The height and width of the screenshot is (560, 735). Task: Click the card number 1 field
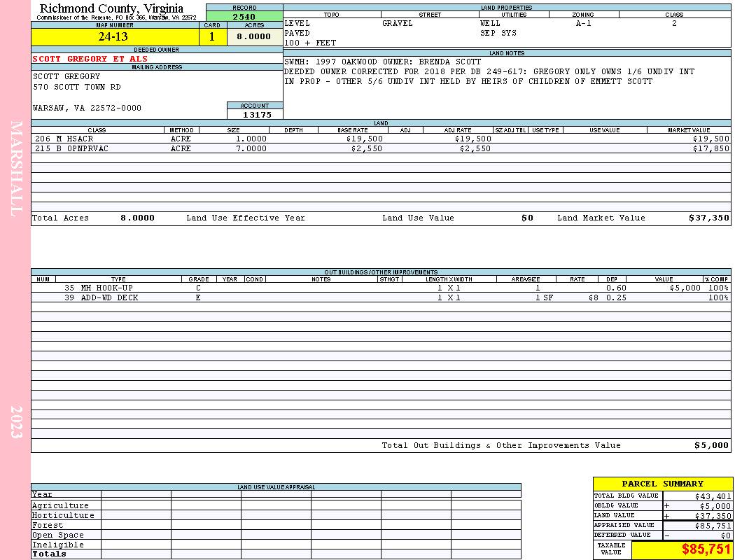point(213,36)
